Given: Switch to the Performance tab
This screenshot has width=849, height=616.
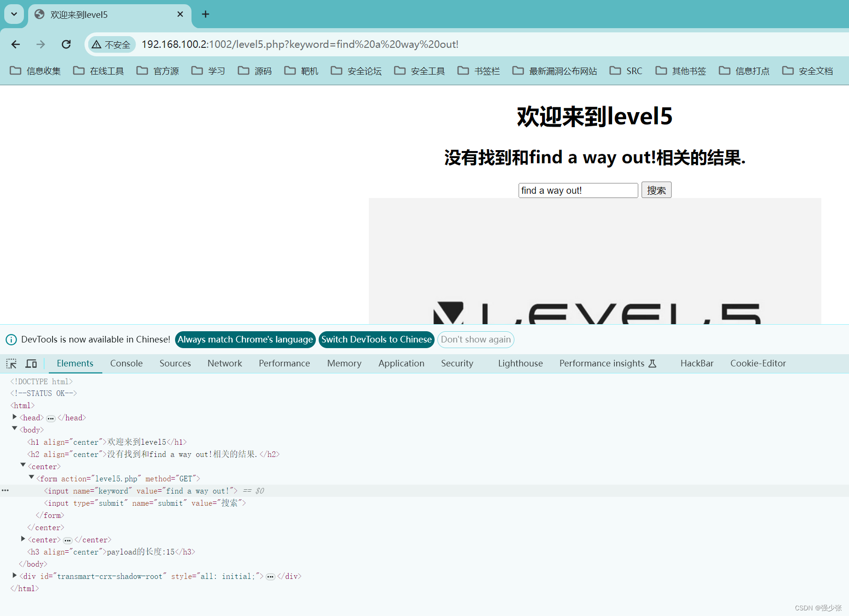Looking at the screenshot, I should click(x=284, y=364).
